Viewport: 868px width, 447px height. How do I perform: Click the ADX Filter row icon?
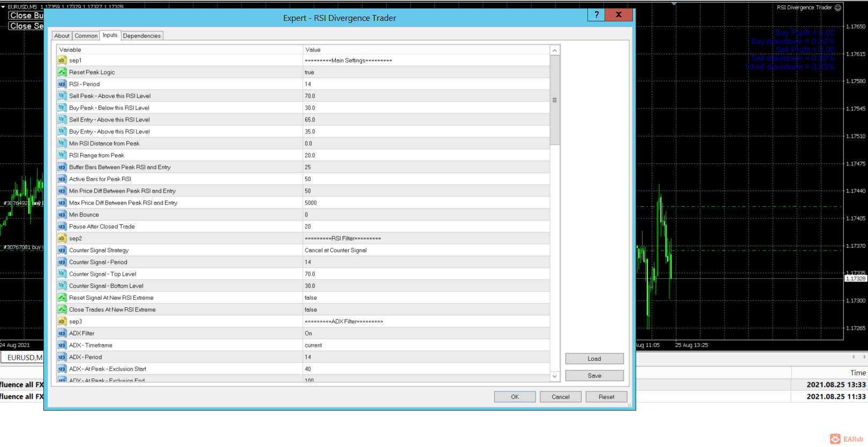62,334
